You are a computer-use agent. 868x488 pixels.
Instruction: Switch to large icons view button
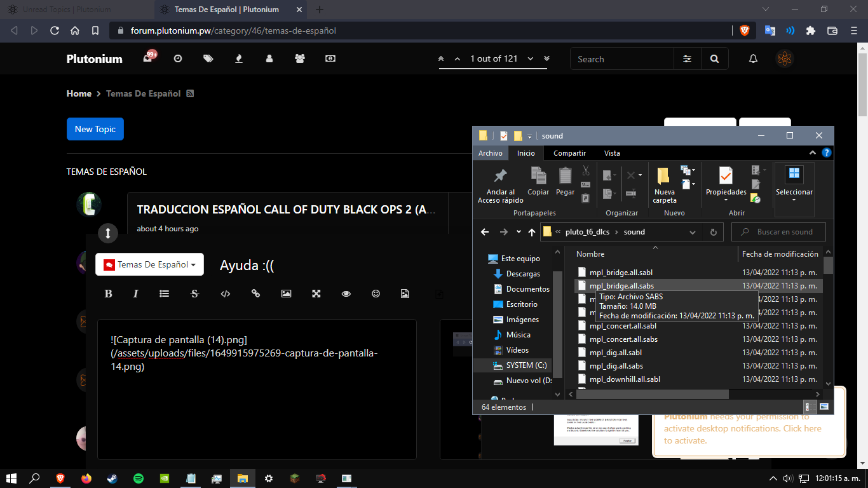(824, 407)
